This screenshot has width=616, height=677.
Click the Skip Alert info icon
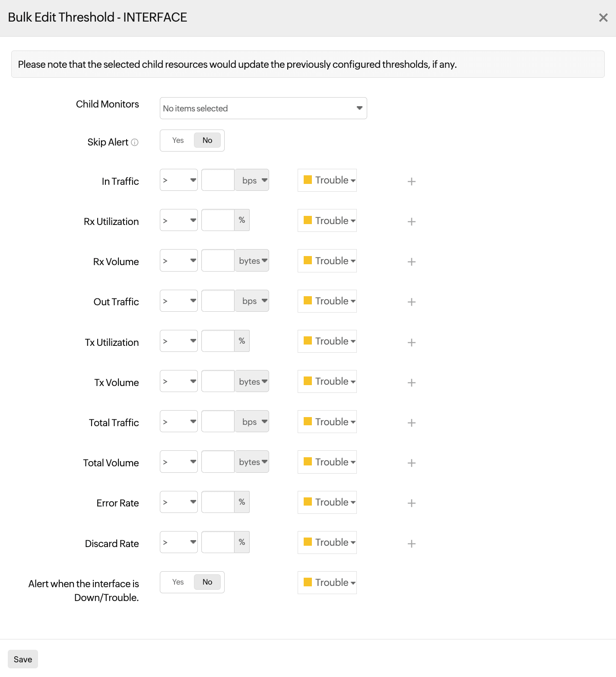[x=135, y=142]
